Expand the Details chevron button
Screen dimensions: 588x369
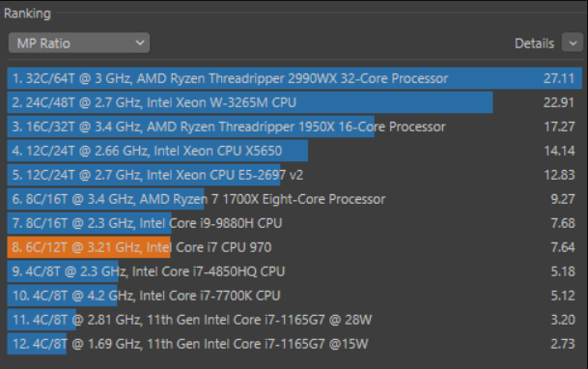(573, 43)
